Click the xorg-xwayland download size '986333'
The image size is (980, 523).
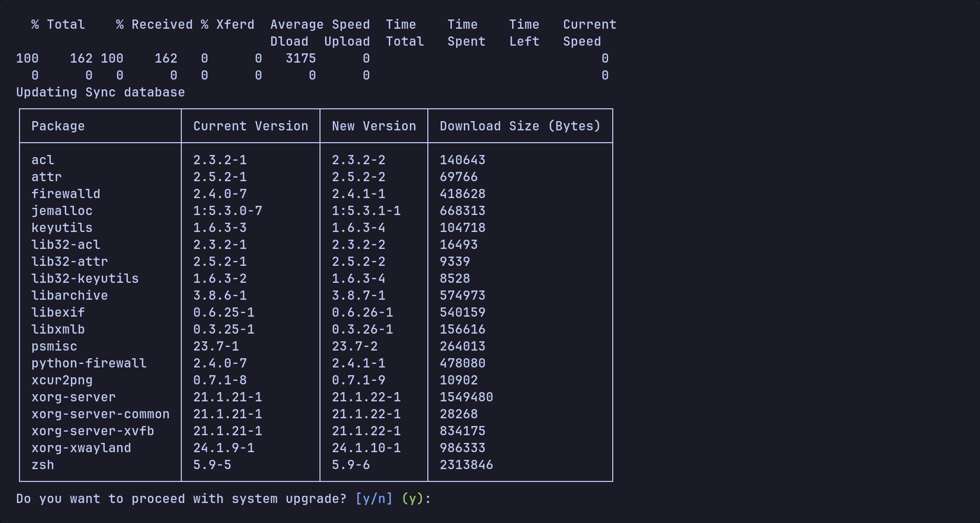[463, 448]
